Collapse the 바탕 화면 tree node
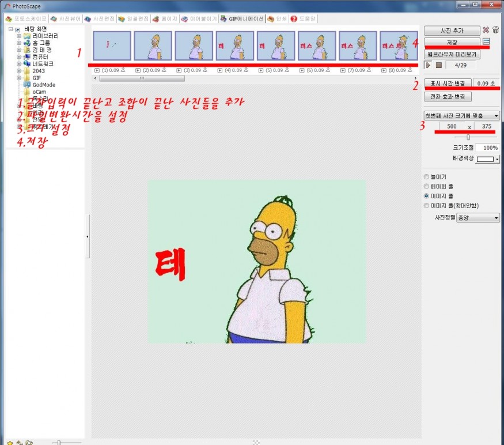Image resolution: width=504 pixels, height=445 pixels. [10, 29]
